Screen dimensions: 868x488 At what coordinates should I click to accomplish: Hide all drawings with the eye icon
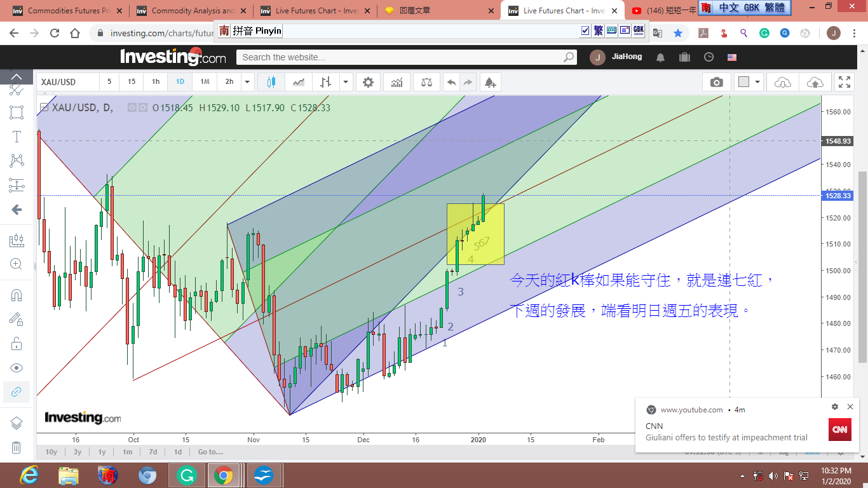[x=17, y=368]
